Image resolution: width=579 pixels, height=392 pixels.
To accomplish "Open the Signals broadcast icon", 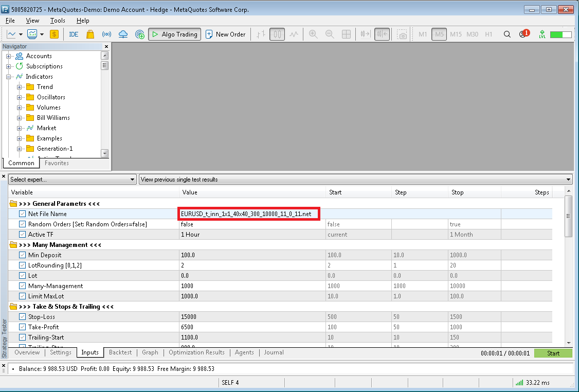I will (106, 34).
